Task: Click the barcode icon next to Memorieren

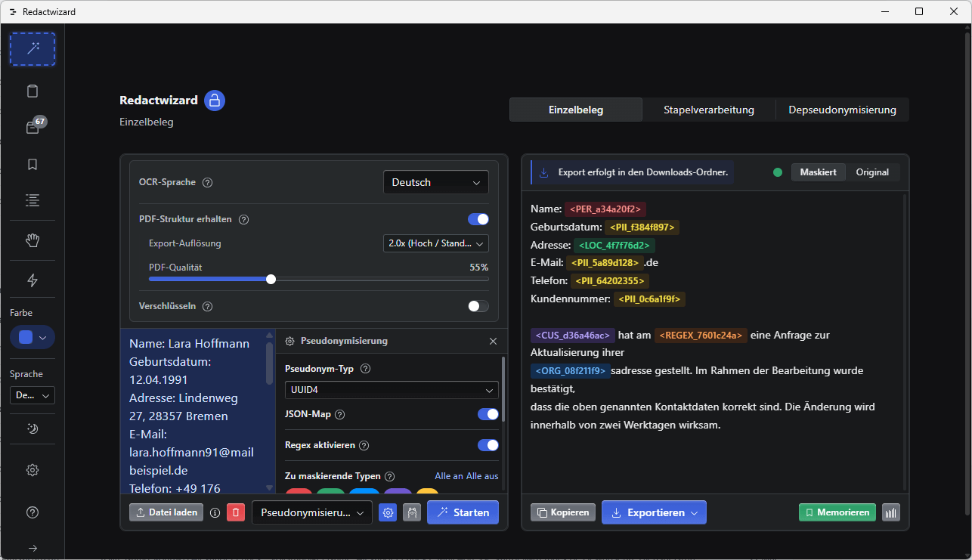Action: point(891,512)
